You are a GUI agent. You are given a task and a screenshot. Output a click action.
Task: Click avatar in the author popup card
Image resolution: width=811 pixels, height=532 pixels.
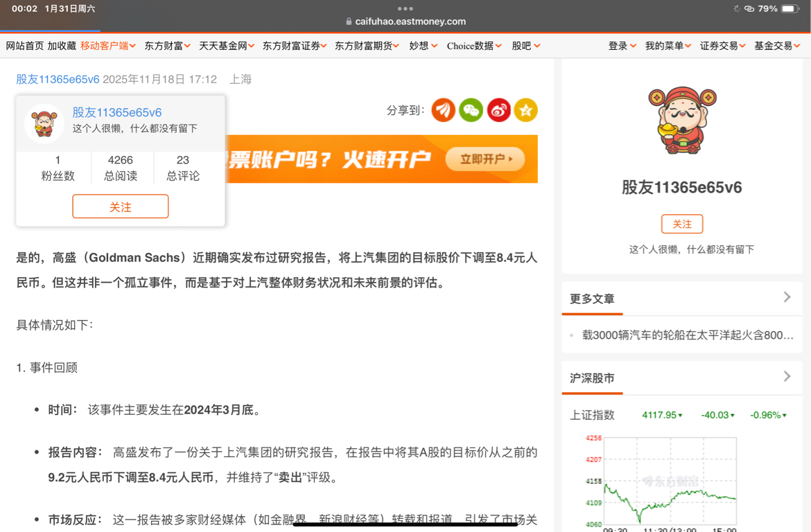click(x=44, y=123)
